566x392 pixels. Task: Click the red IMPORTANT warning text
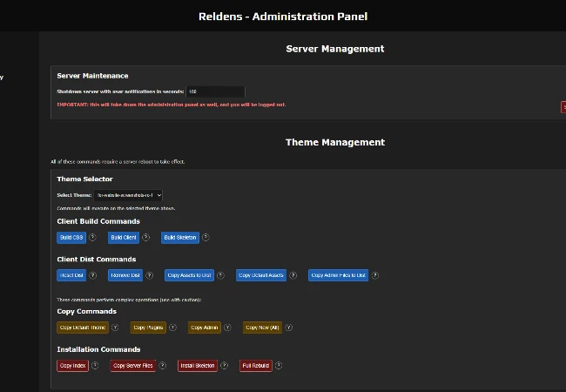(x=172, y=105)
